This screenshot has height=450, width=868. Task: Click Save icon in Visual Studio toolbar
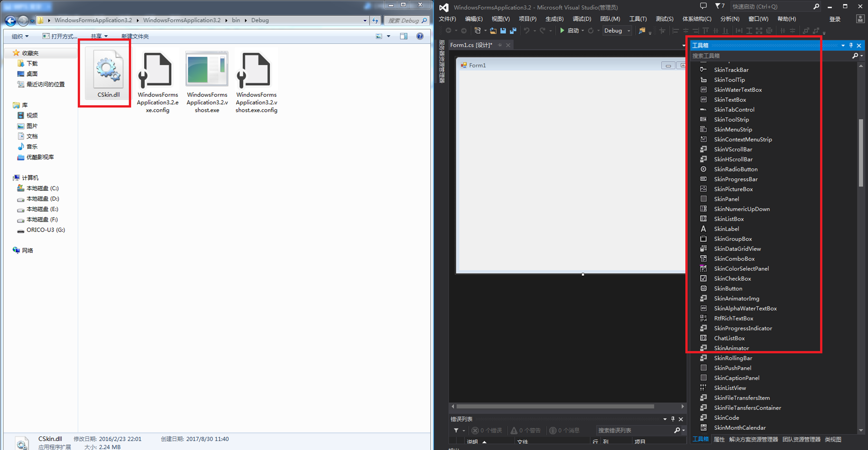503,31
